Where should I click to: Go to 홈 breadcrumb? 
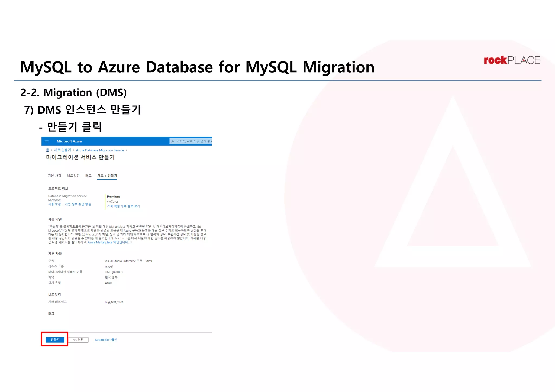tap(47, 150)
